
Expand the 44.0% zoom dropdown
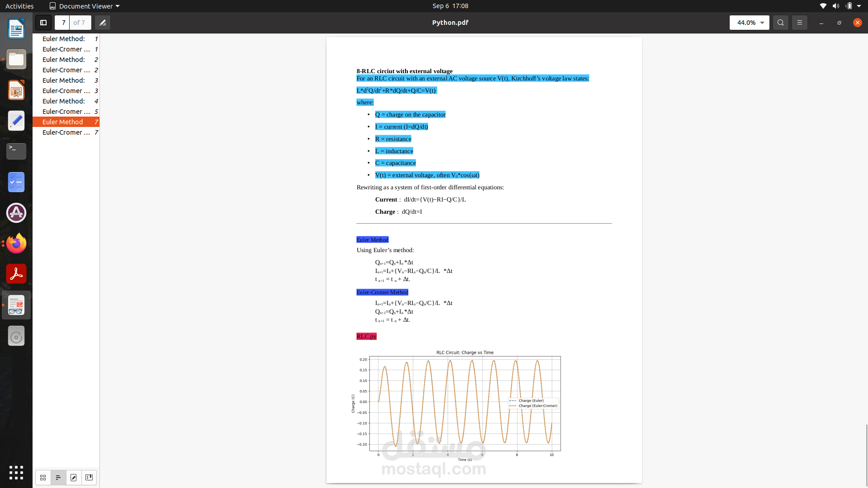[762, 23]
